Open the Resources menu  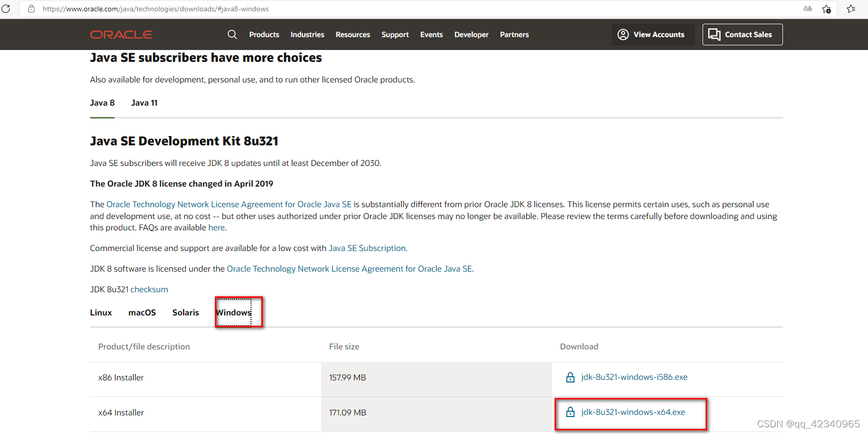[353, 35]
